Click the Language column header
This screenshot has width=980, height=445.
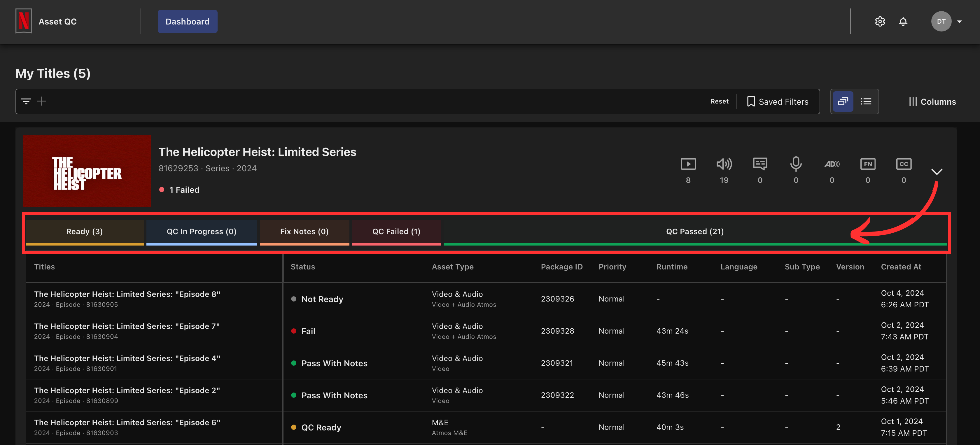click(x=739, y=267)
